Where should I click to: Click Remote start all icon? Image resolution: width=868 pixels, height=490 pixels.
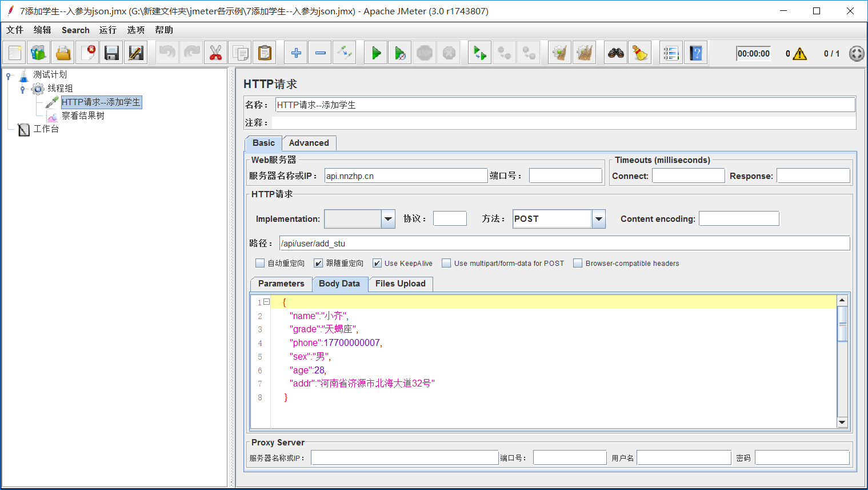tap(480, 53)
